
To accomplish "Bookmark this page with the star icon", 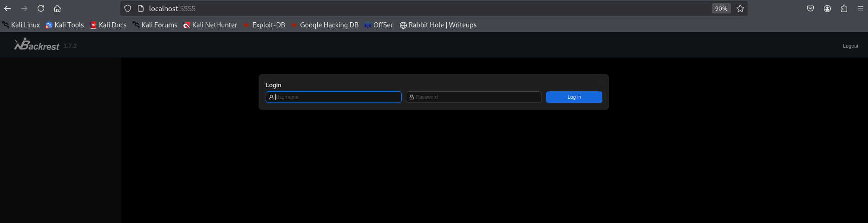I will coord(740,8).
